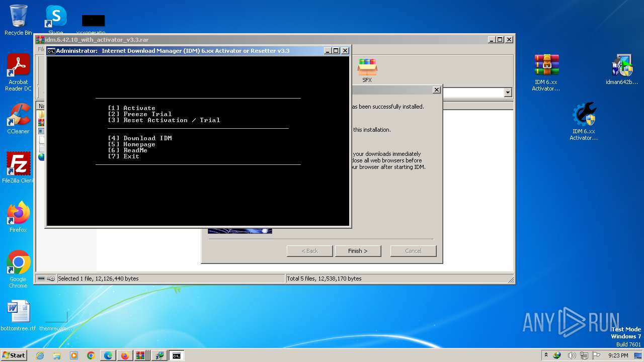Switch to the IDM installer taskbar button
644x362 pixels.
(x=159, y=355)
